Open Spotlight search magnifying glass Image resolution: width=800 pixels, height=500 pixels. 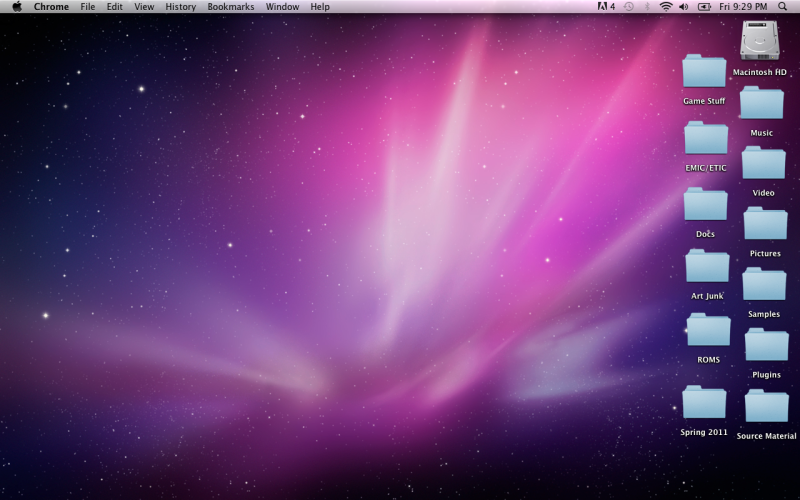[782, 7]
